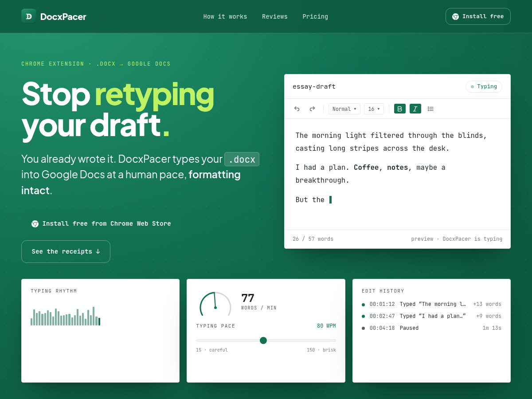Click the Typing Rhythm heading
The width and height of the screenshot is (532, 399).
(54, 291)
